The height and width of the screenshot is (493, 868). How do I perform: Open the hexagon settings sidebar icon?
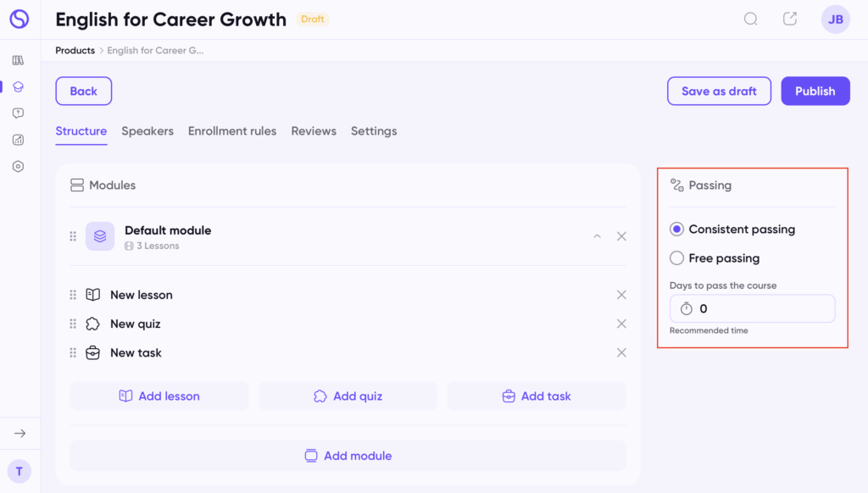[x=19, y=167]
